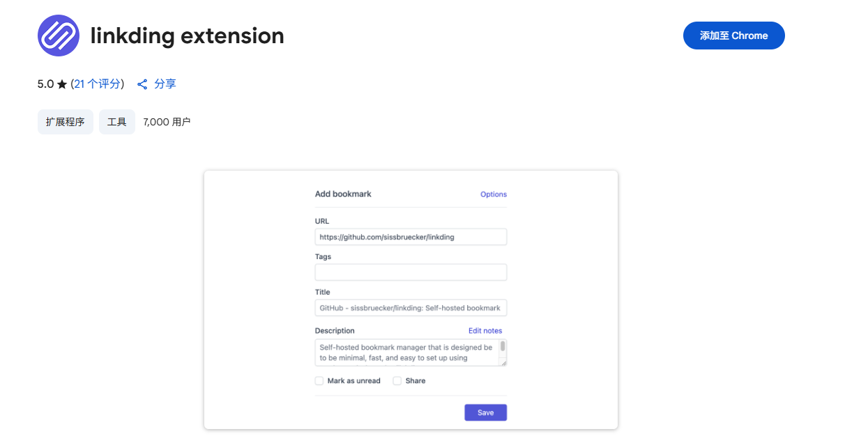
Task: Check the Mark as unread checkbox
Action: pyautogui.click(x=319, y=381)
